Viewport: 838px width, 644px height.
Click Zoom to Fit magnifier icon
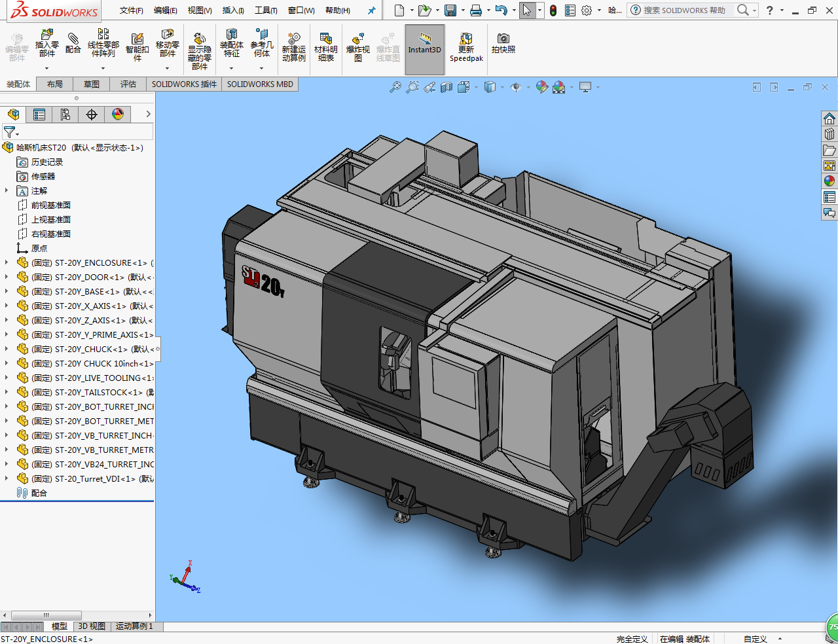point(395,87)
